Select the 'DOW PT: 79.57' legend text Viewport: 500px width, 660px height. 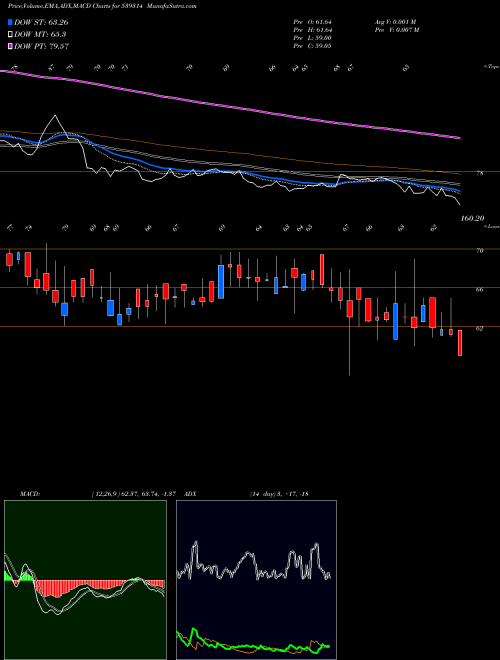click(41, 46)
